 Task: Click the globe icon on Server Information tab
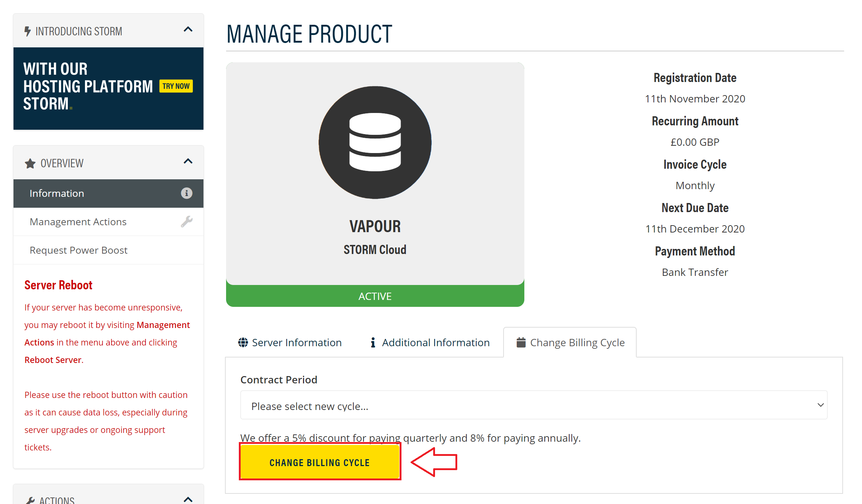tap(243, 343)
